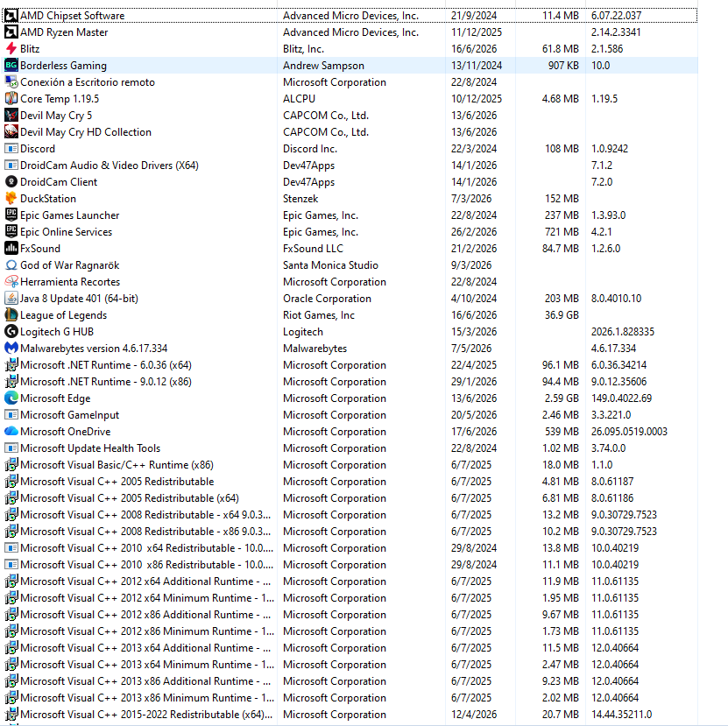Select Visual C++ 2008 Redistributable - x64 entry
Image resolution: width=728 pixels, height=726 pixels.
[x=350, y=515]
